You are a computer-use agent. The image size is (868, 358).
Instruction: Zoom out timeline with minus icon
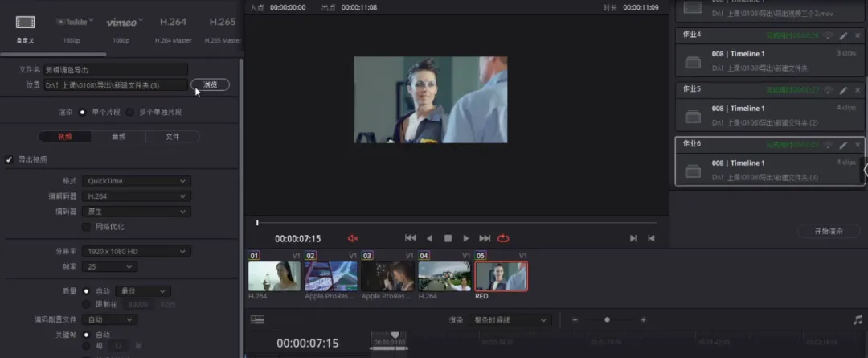pyautogui.click(x=575, y=319)
